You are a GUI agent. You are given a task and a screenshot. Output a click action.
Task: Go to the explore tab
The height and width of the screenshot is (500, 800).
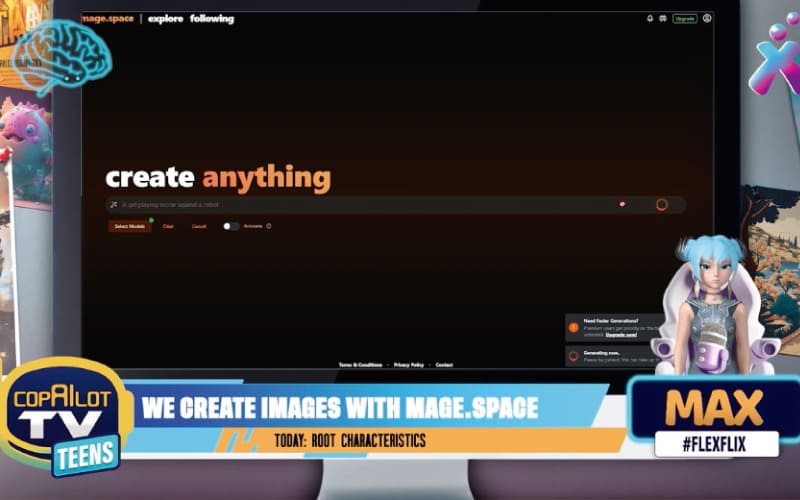coord(165,18)
